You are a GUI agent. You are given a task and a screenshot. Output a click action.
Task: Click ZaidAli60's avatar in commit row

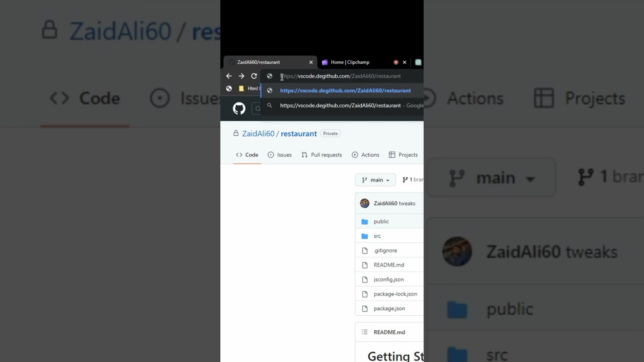(x=365, y=203)
